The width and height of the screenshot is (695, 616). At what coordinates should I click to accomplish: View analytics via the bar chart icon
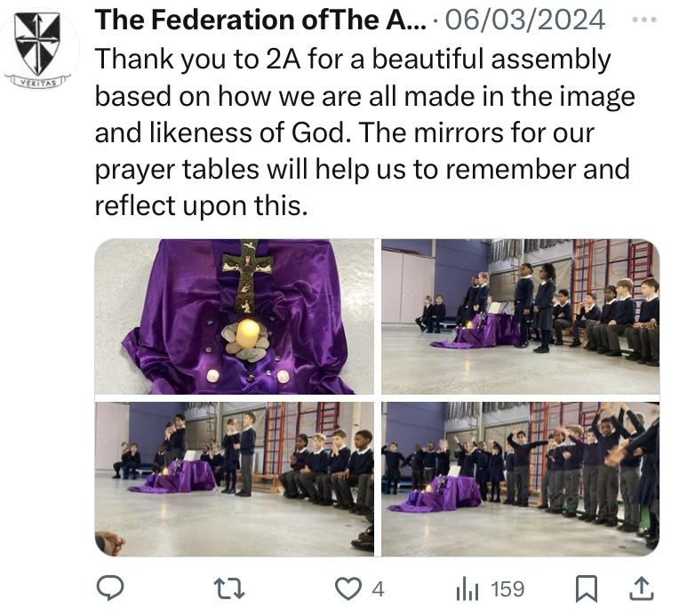point(467,589)
